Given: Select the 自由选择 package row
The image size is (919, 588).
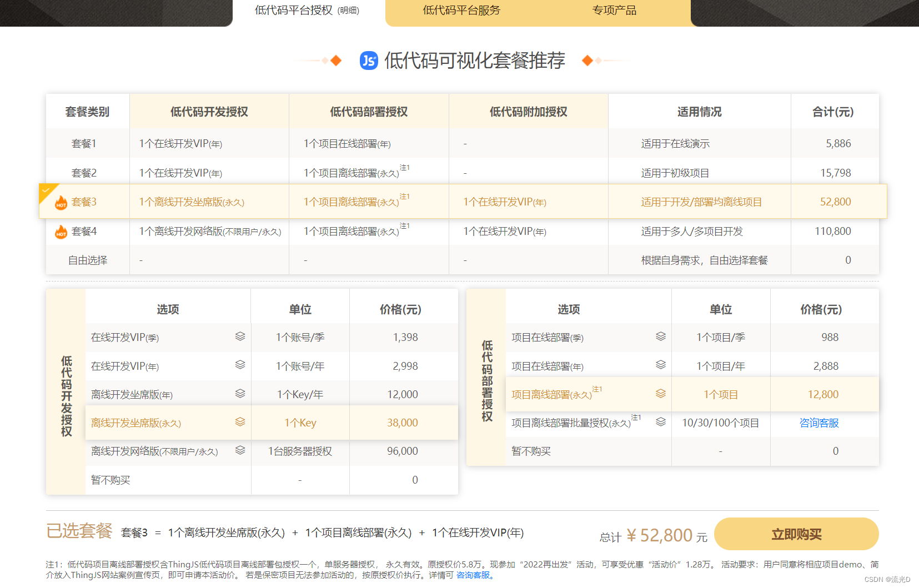Looking at the screenshot, I should click(x=463, y=260).
